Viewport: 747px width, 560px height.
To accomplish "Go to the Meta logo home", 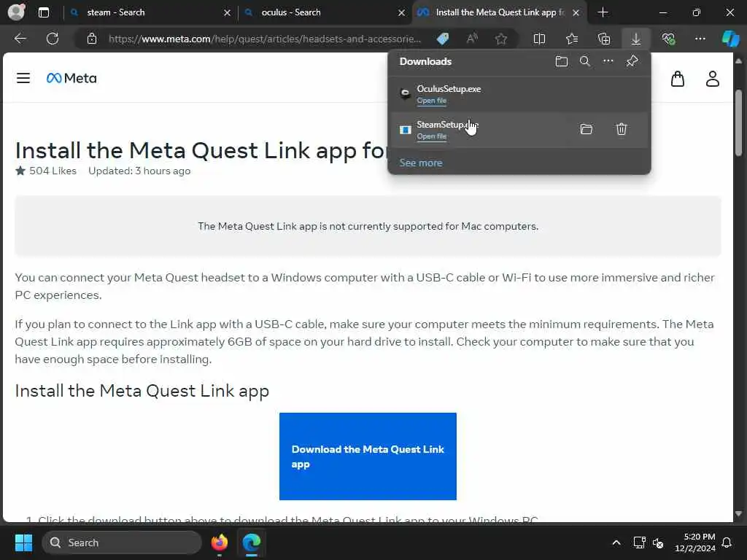I will click(71, 78).
